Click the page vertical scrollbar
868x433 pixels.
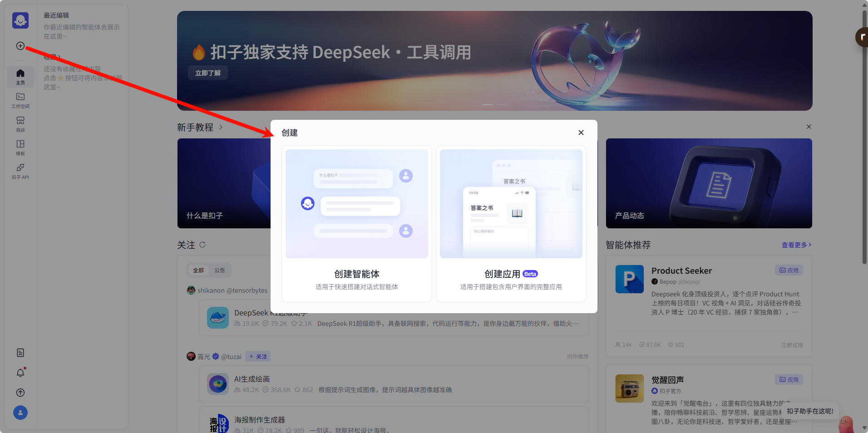tap(864, 136)
